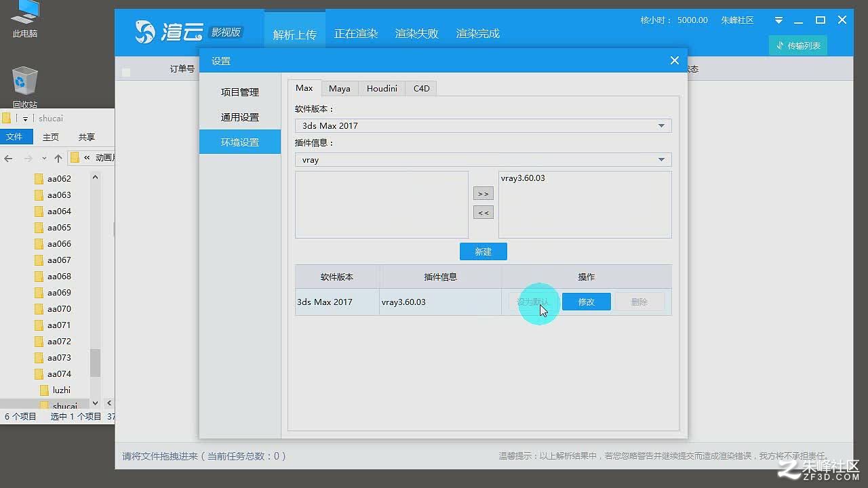Click the folder tree scroll-up arrow
The width and height of the screenshot is (868, 488).
point(95,178)
